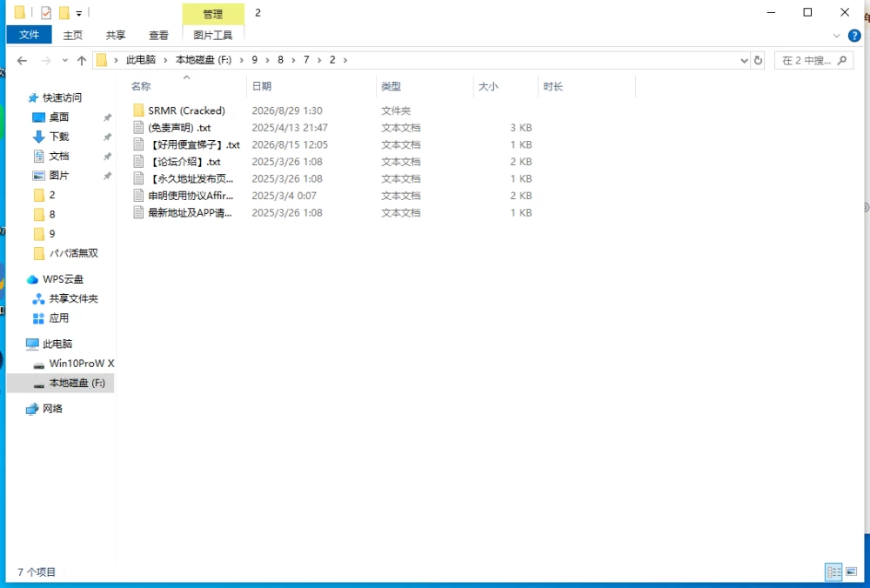
Task: Select the 【论坛介绍】.txt file icon
Action: click(x=138, y=162)
